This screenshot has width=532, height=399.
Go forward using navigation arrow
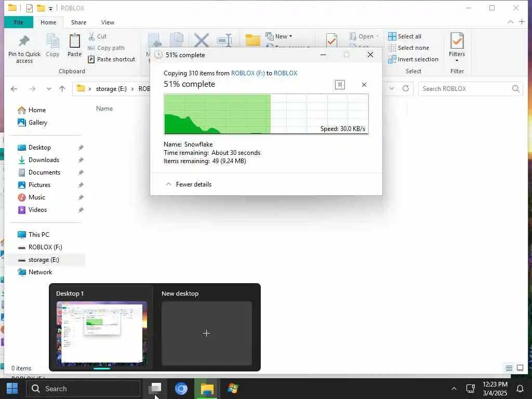32,89
